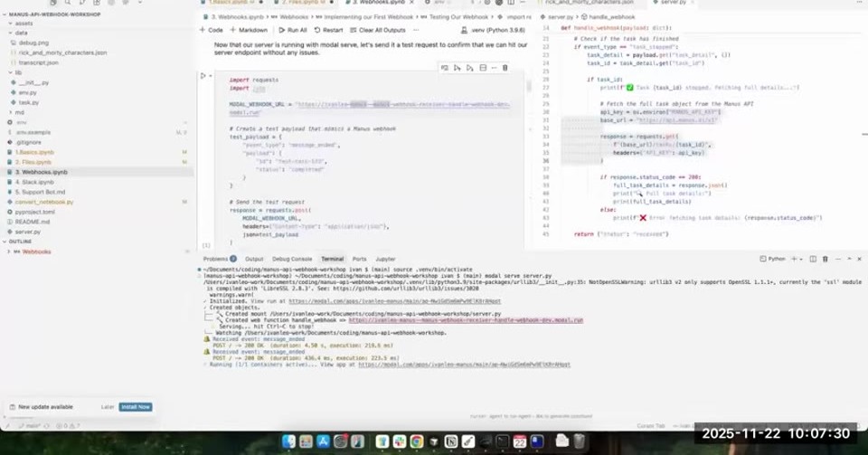Add a new Markdown cell
The height and width of the screenshot is (455, 868).
point(249,30)
